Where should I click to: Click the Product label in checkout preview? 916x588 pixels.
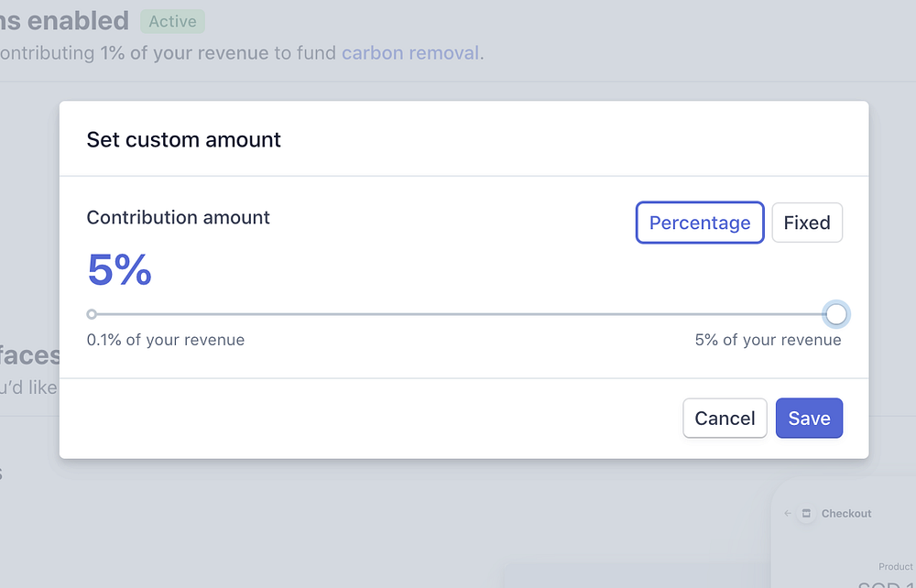896,567
